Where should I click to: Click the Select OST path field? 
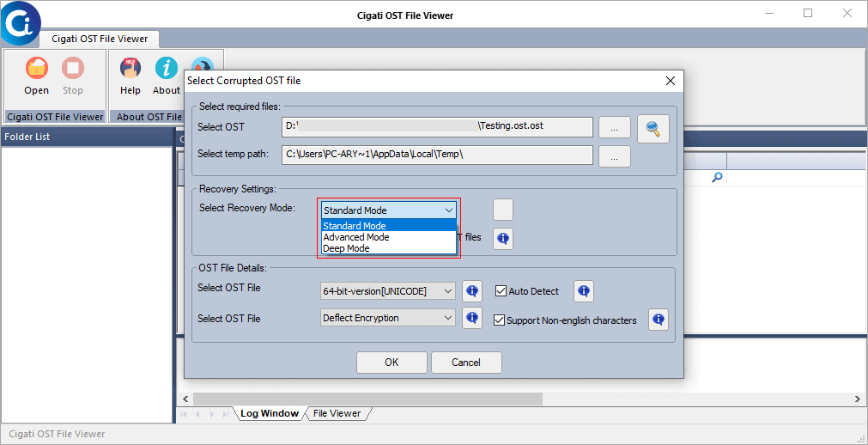coord(437,126)
